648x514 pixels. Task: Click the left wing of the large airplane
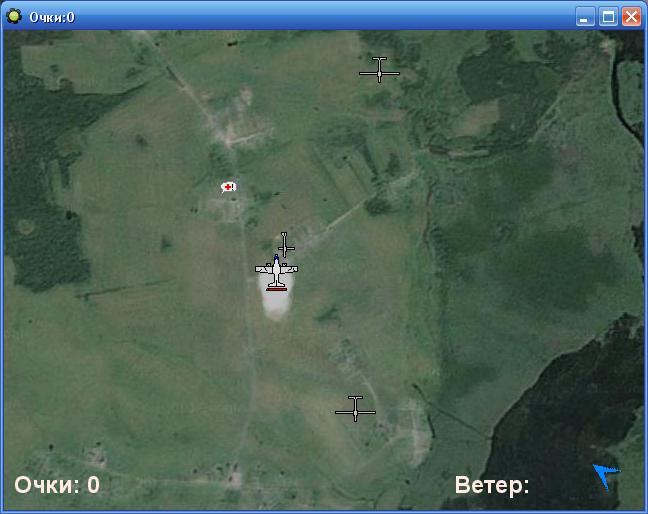[x=263, y=270]
